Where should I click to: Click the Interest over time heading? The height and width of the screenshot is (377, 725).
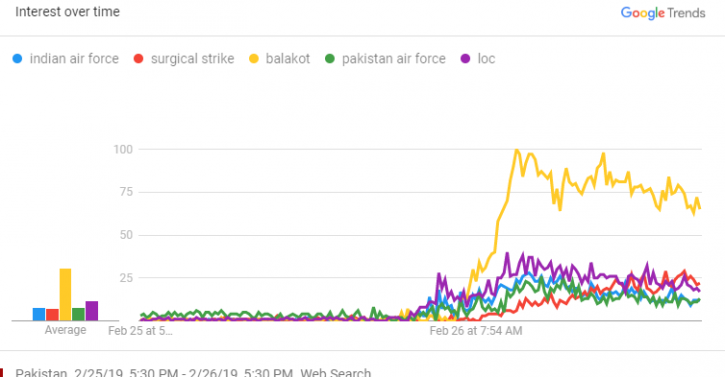(x=68, y=12)
